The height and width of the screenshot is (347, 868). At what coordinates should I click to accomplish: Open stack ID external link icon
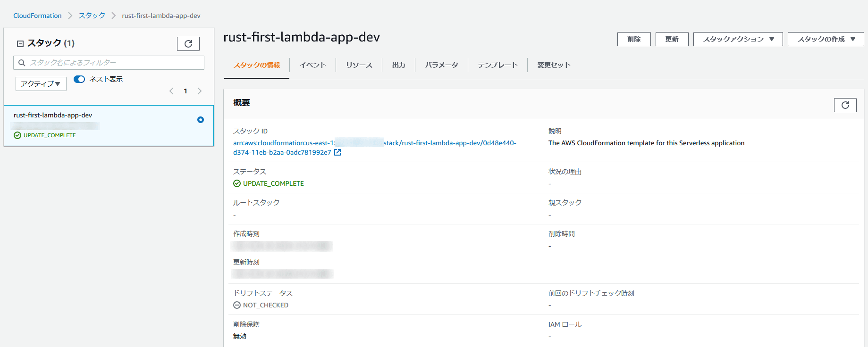pos(337,152)
